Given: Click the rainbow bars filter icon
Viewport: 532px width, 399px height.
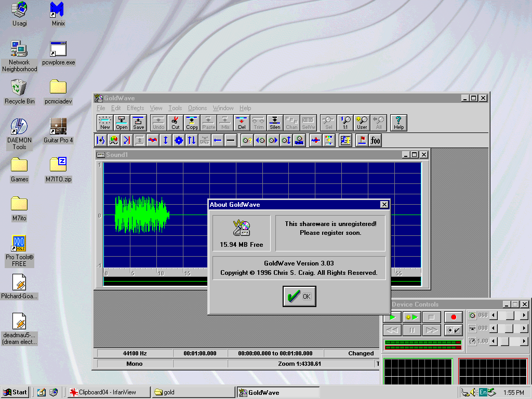Looking at the screenshot, I should (329, 140).
